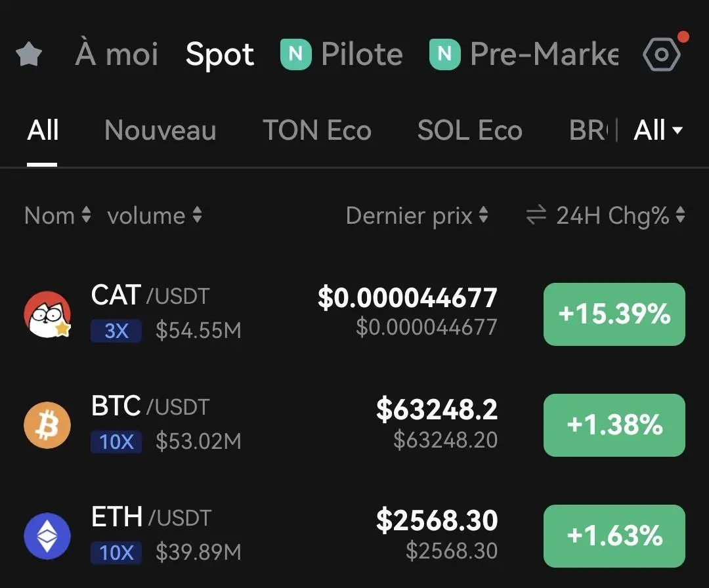Image resolution: width=709 pixels, height=588 pixels.
Task: Tap the N badge beside Pilote
Action: coord(295,54)
